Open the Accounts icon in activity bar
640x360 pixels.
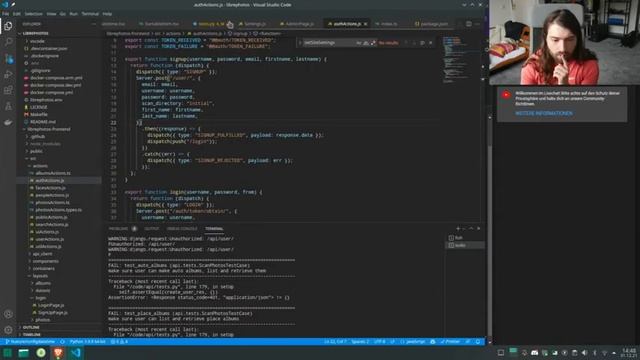click(x=8, y=314)
